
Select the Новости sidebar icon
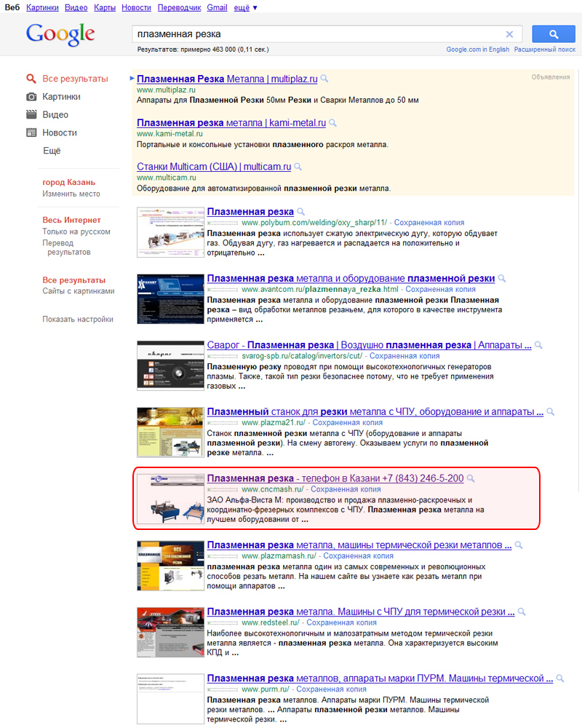coord(31,133)
